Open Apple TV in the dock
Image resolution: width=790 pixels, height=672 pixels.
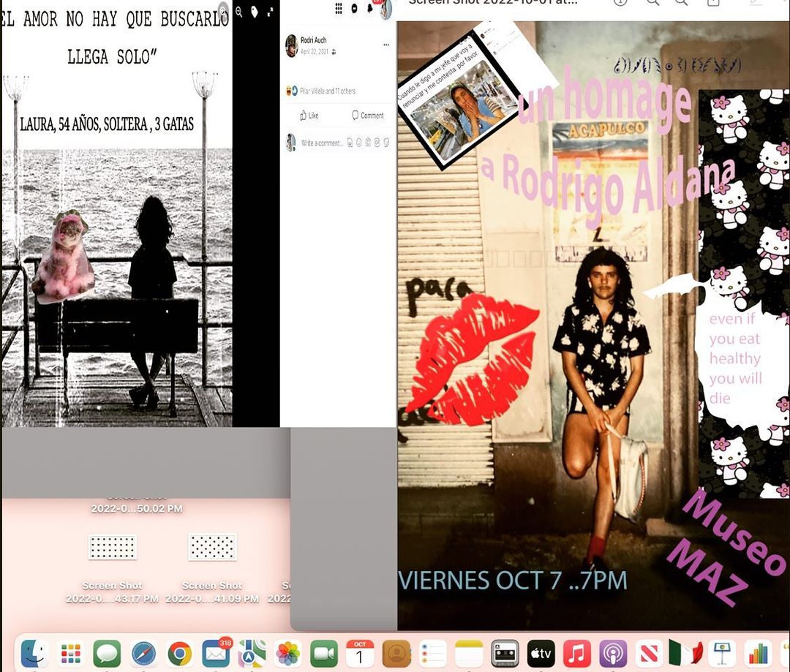click(x=541, y=653)
